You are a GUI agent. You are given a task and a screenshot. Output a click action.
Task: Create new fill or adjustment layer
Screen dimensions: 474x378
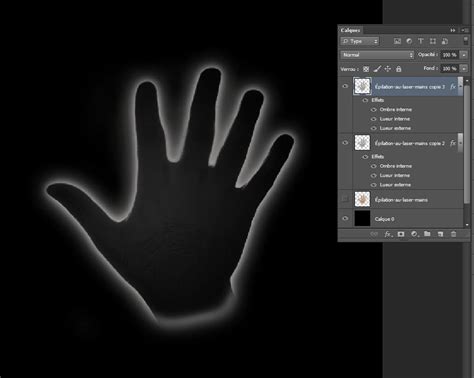coord(414,234)
